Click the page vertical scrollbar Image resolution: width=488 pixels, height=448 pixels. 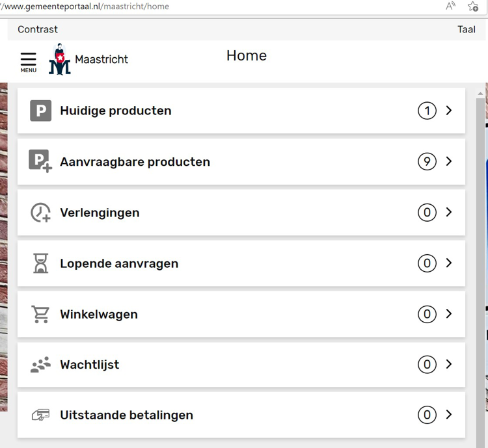point(481,260)
